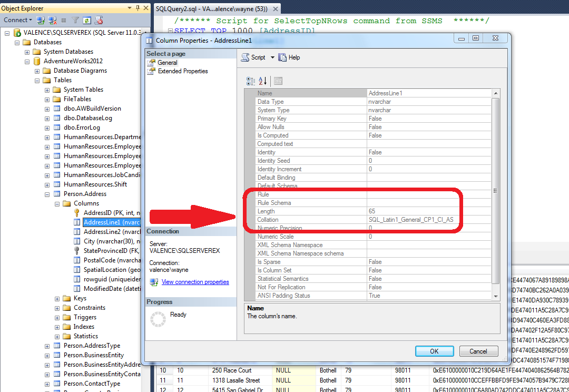Open the Filter icon in Object Explorer toolbar

(75, 20)
